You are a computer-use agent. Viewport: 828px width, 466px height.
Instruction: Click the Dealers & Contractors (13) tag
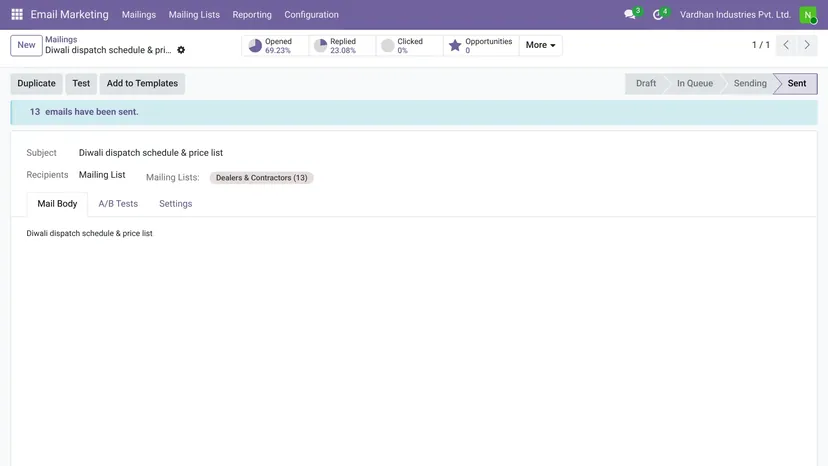coord(261,178)
